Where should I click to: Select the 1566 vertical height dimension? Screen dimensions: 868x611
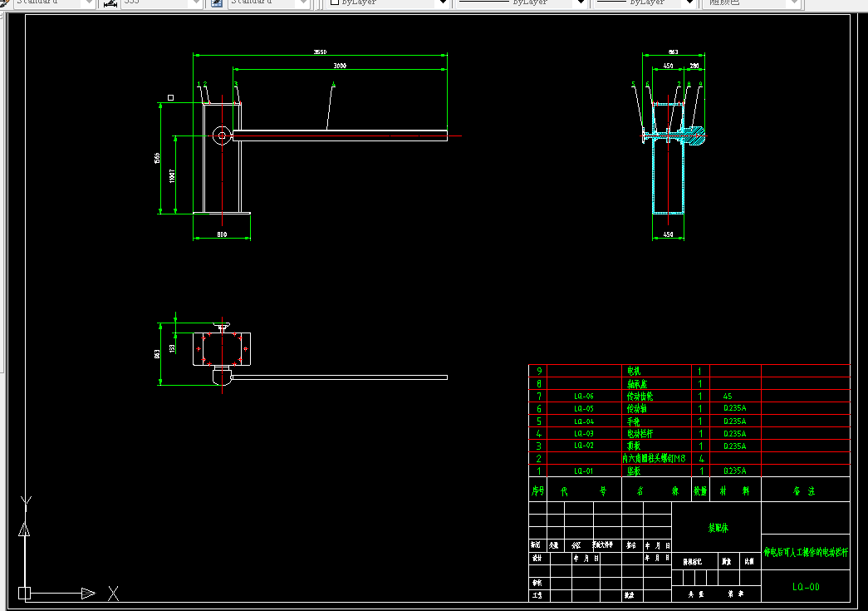point(157,159)
